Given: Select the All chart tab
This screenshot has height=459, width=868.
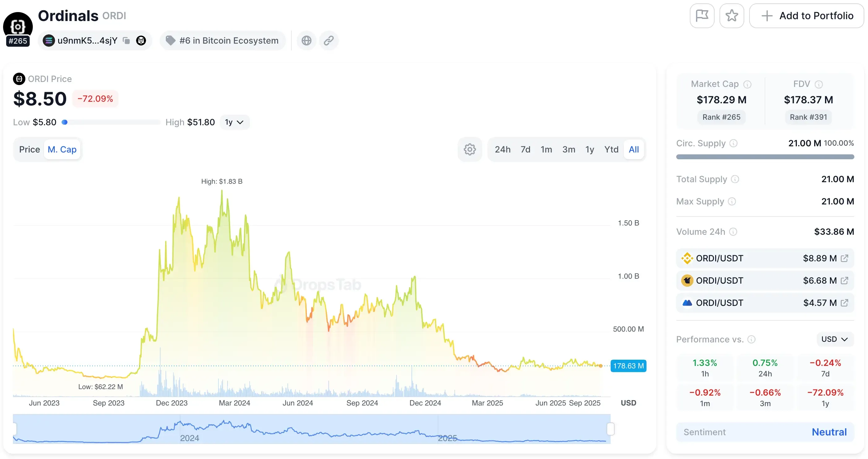Looking at the screenshot, I should 634,149.
